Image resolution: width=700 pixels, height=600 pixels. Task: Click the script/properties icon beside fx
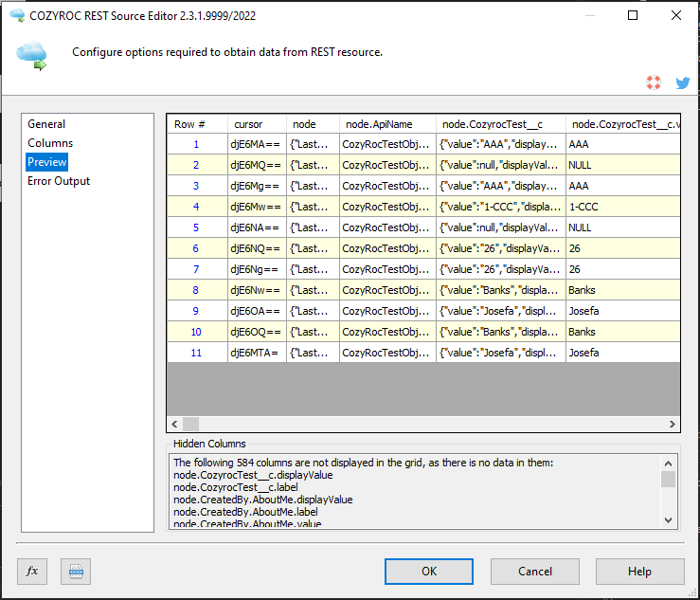[76, 572]
